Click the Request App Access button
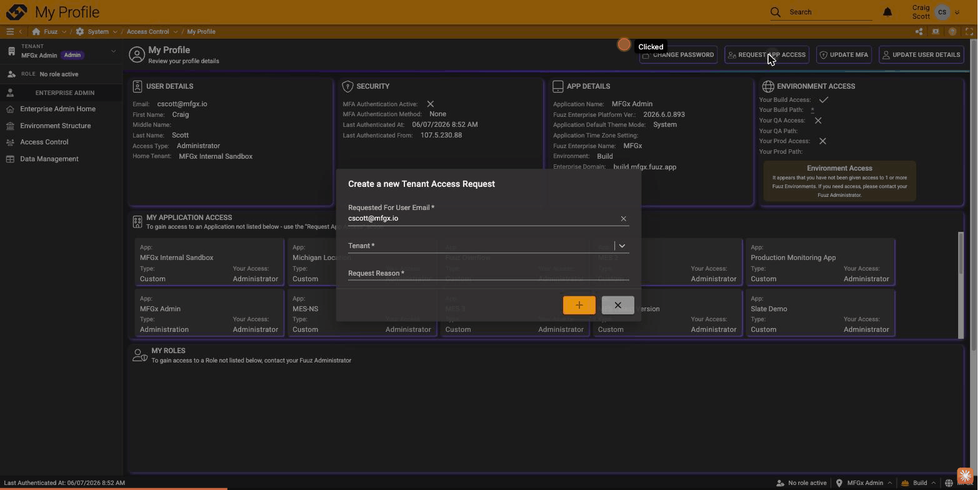The width and height of the screenshot is (980, 490). tap(767, 55)
